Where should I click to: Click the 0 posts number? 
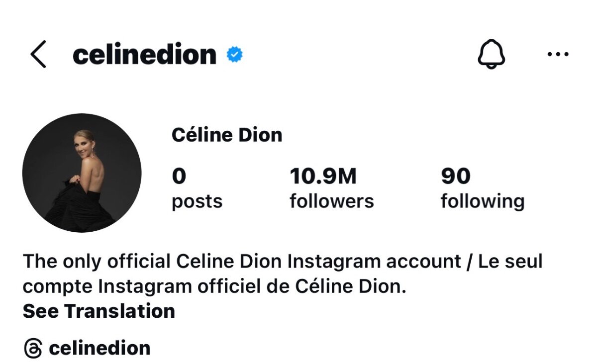click(179, 176)
